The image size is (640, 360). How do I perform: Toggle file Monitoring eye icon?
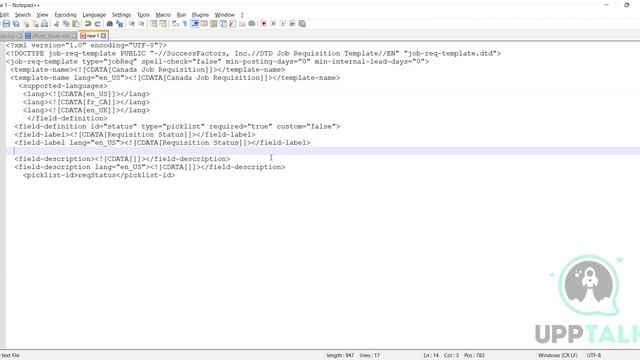[252, 24]
